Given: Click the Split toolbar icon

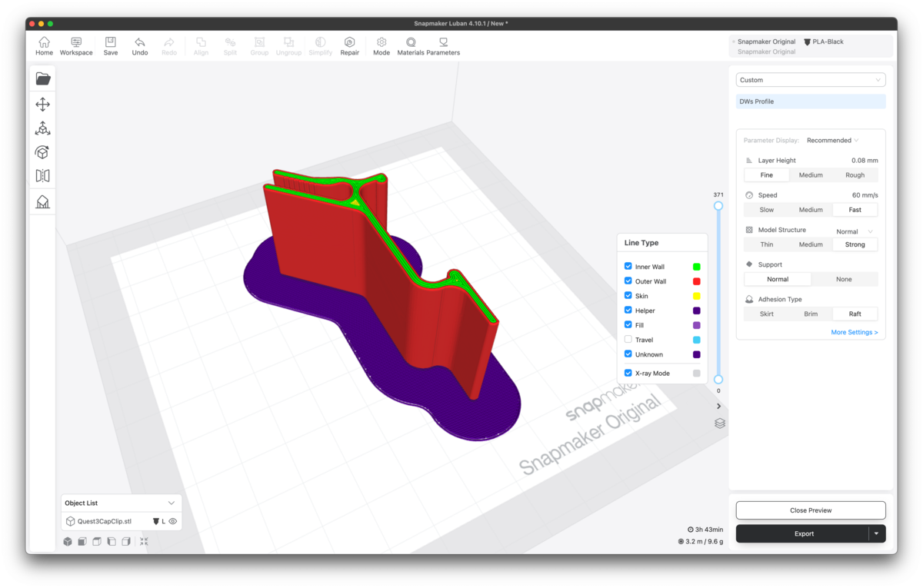Looking at the screenshot, I should coord(230,46).
